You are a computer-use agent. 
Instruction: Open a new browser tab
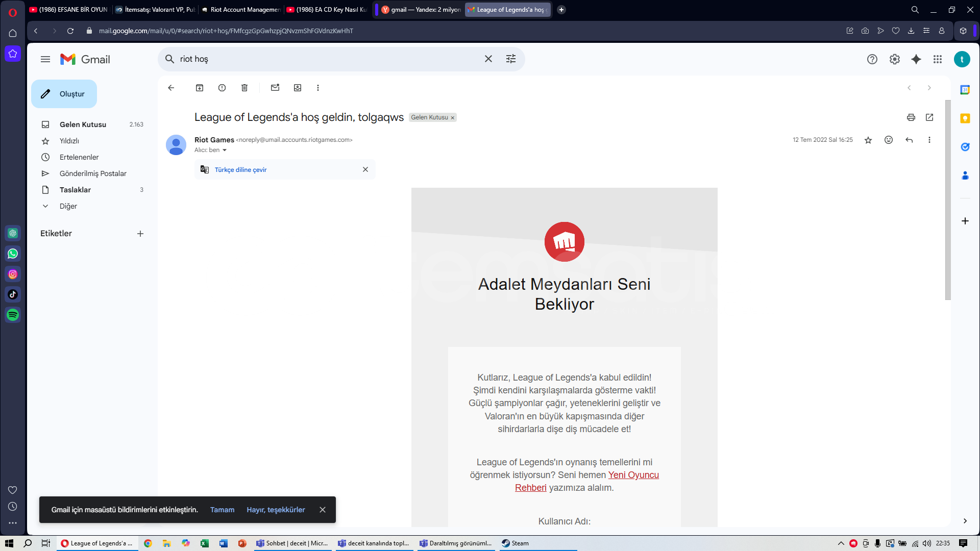561,9
